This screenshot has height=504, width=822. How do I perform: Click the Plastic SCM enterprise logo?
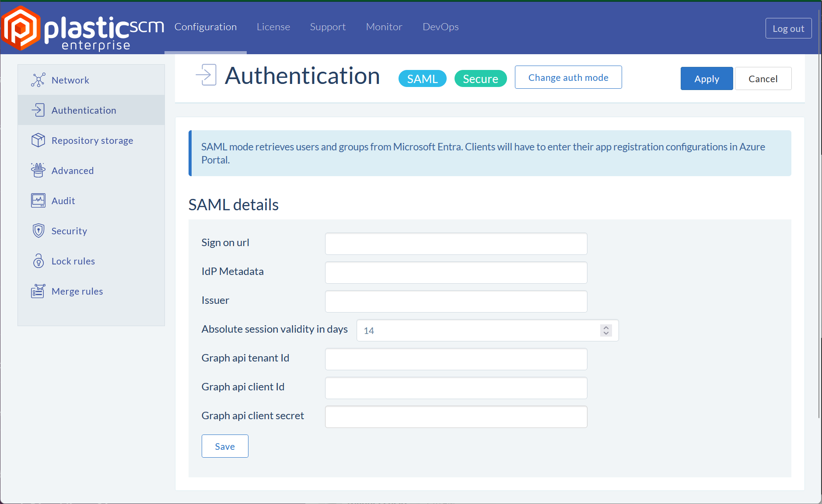[x=82, y=28]
